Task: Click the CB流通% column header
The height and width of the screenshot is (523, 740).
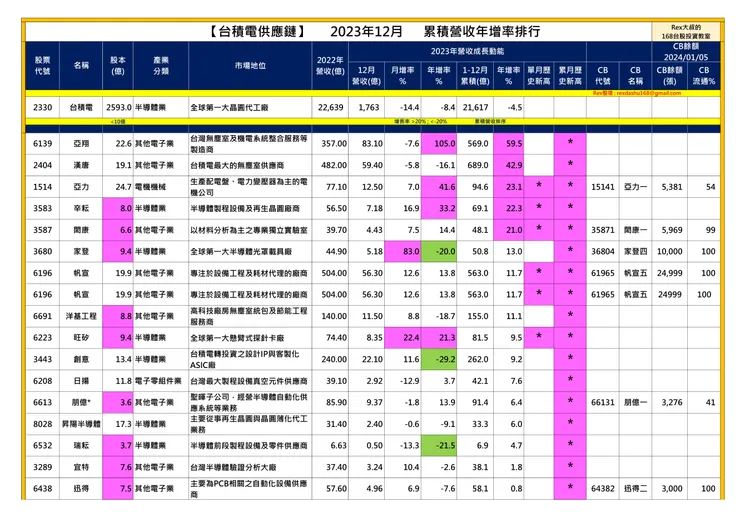Action: pyautogui.click(x=704, y=76)
